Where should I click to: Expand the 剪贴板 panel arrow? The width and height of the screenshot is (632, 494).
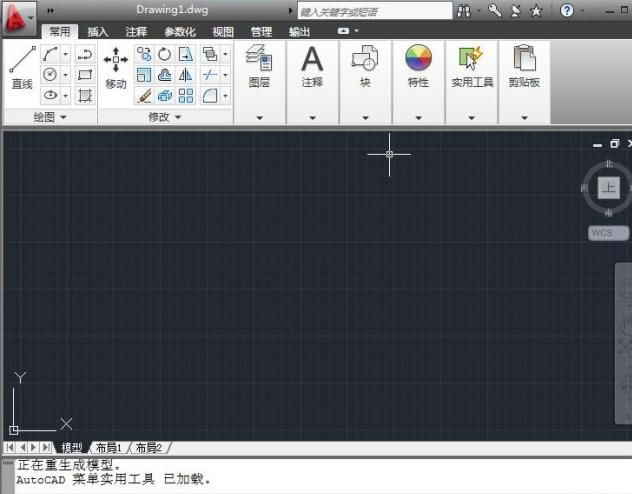tap(524, 118)
